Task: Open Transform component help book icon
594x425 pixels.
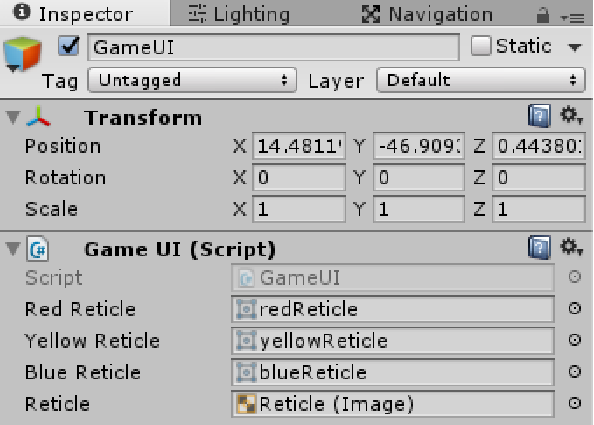Action: pyautogui.click(x=539, y=116)
